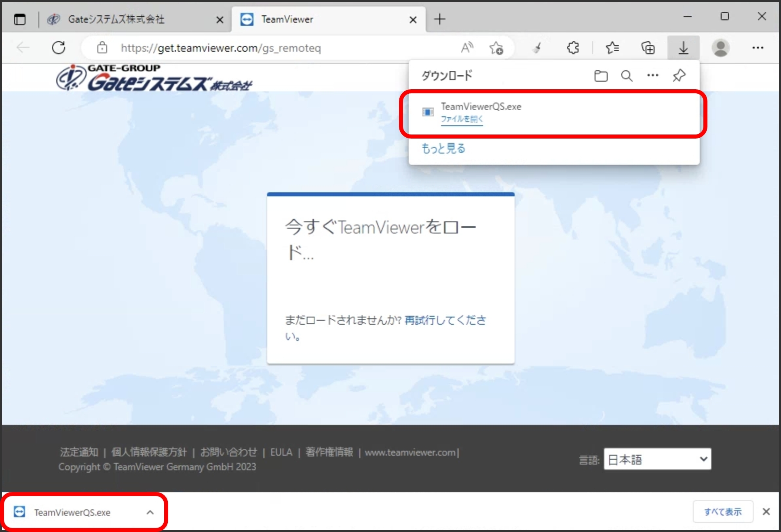781x532 pixels.
Task: Reload the current page
Action: click(x=59, y=48)
